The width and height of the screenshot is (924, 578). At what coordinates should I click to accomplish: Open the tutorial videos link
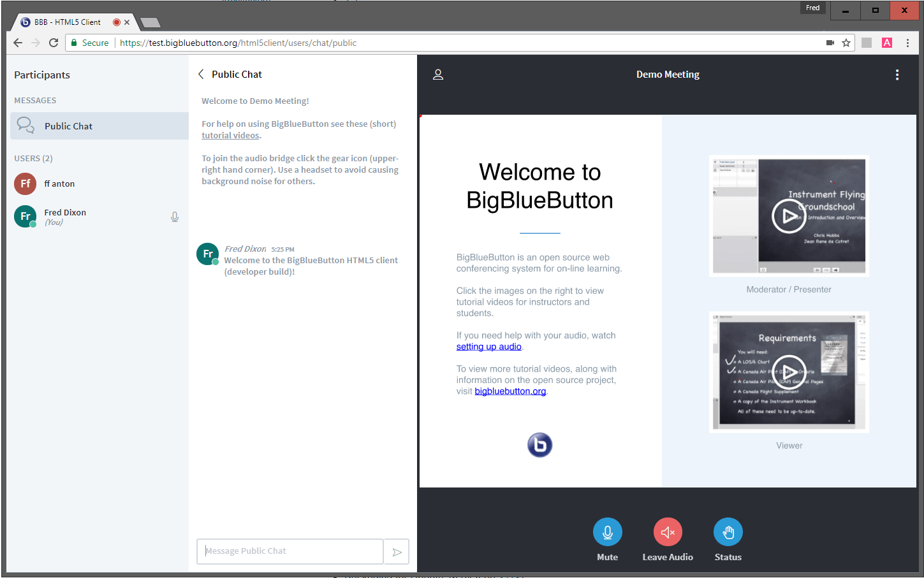[230, 135]
